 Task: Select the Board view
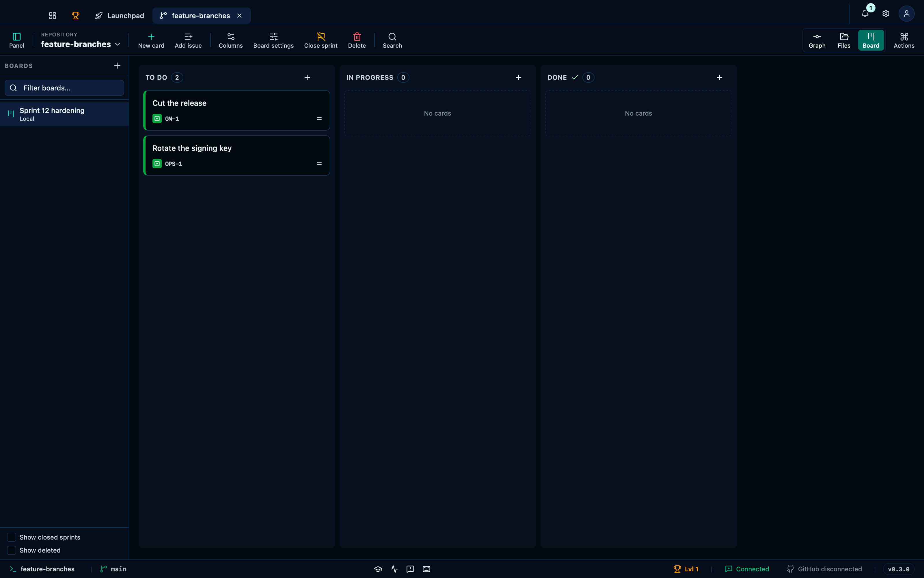pos(871,40)
